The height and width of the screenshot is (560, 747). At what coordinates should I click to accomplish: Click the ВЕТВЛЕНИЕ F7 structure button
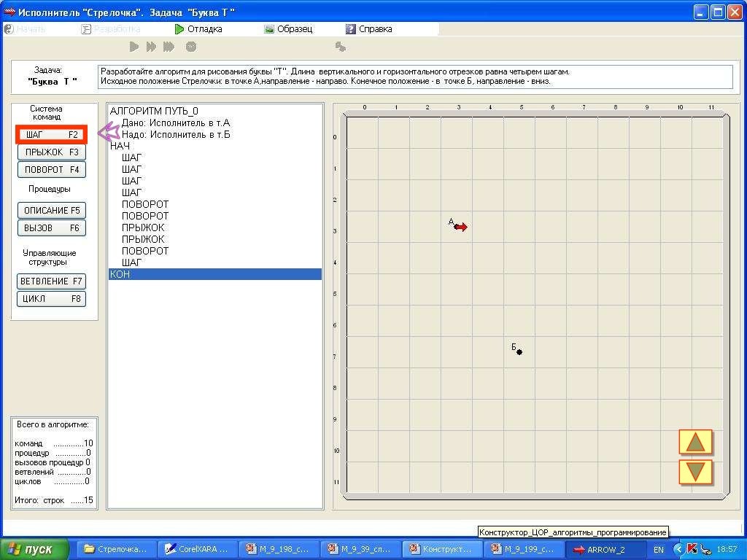51,281
